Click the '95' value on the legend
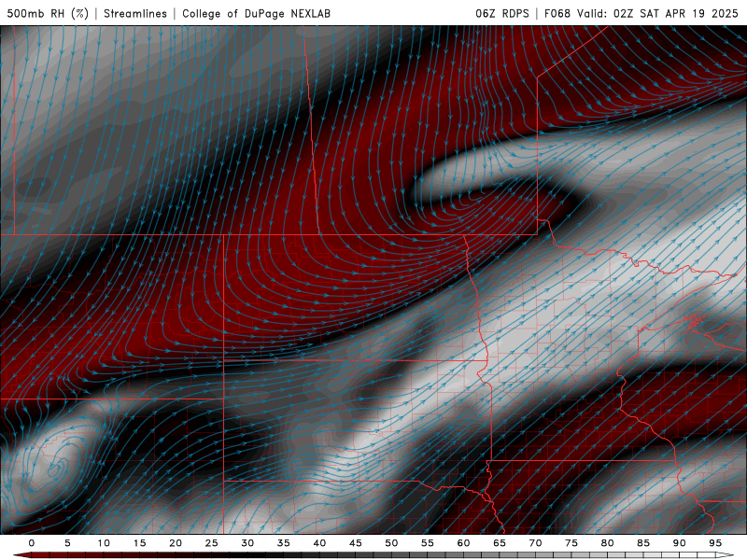This screenshot has width=747, height=560. coord(715,543)
